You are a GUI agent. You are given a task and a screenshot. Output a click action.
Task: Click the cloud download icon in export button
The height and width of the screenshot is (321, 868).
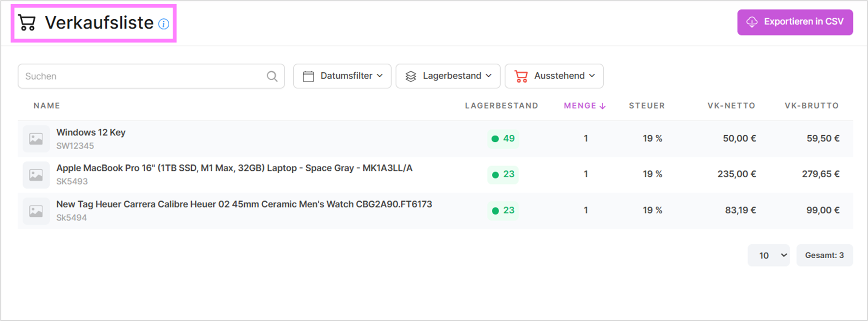pos(752,22)
